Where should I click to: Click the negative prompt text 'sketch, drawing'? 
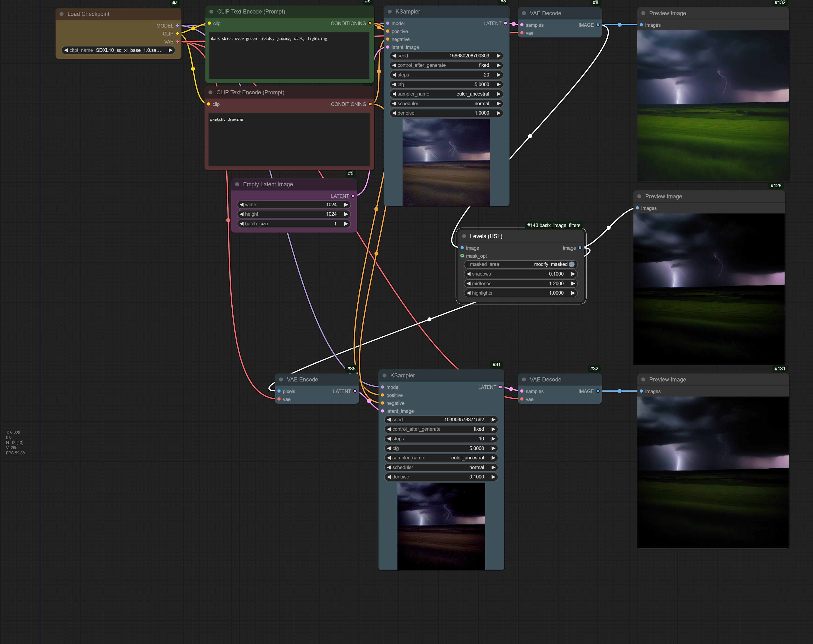click(x=226, y=119)
